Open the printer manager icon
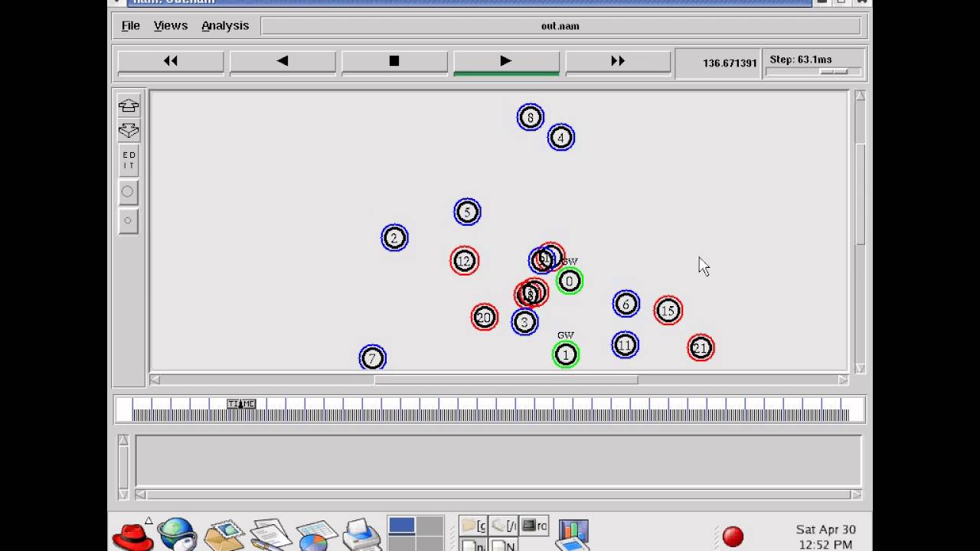Screen dimensions: 980x551 coord(361,534)
